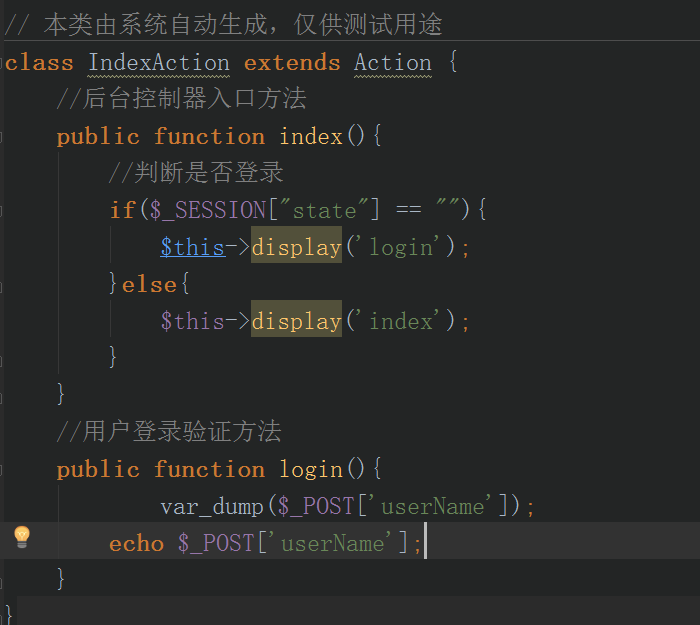Click the echo keyword
This screenshot has width=700, height=625.
136,543
